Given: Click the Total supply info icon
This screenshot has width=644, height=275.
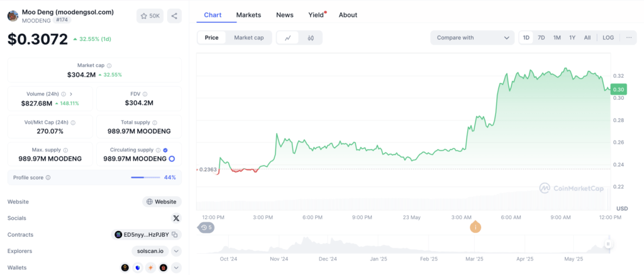Looking at the screenshot, I should [x=155, y=122].
